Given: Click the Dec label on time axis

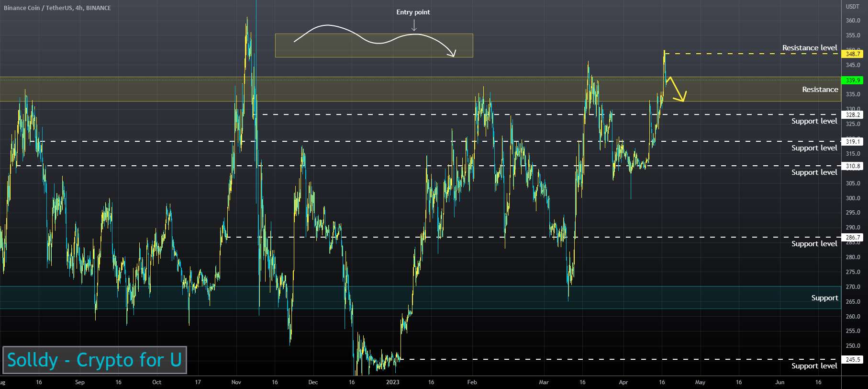Looking at the screenshot, I should point(313,382).
